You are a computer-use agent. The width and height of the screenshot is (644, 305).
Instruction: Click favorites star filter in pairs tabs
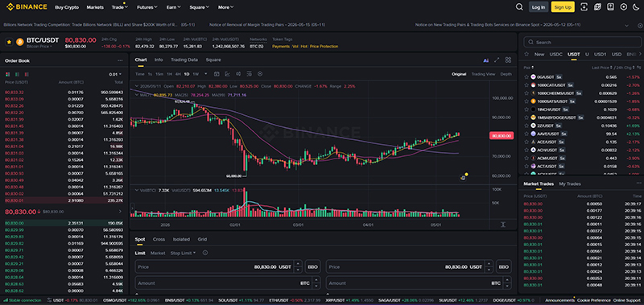(x=527, y=54)
